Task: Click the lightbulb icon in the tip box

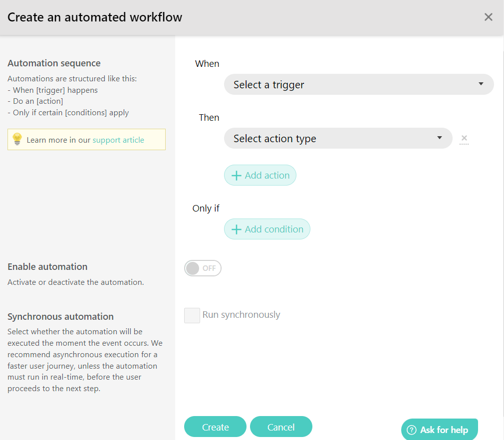Action: tap(16, 139)
